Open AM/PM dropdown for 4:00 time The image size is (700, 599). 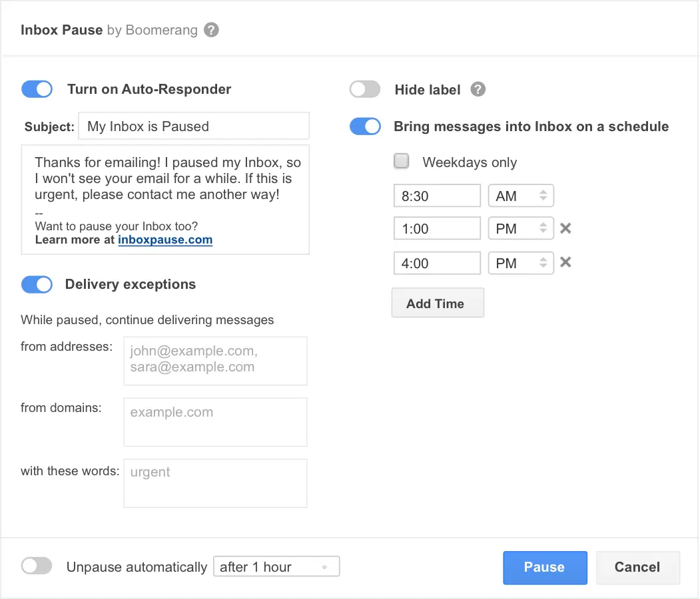[521, 263]
